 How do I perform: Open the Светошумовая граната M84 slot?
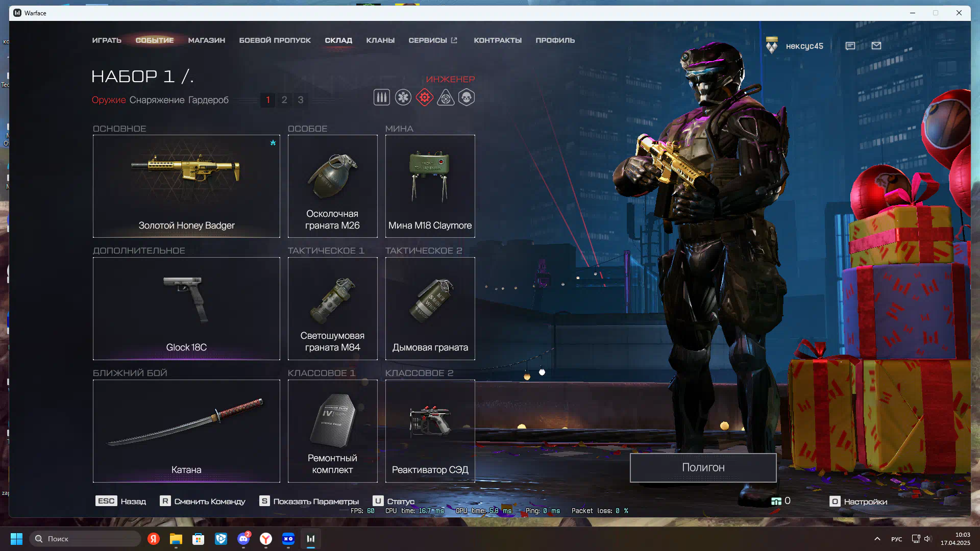(332, 309)
